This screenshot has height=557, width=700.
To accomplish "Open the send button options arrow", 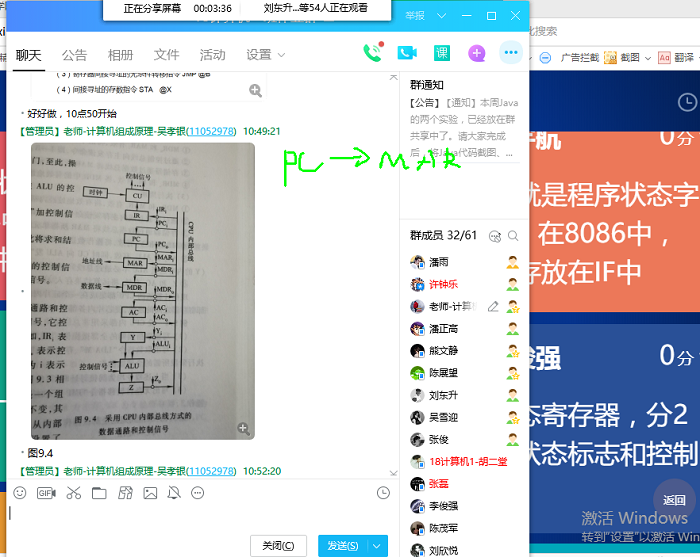I will click(x=377, y=546).
